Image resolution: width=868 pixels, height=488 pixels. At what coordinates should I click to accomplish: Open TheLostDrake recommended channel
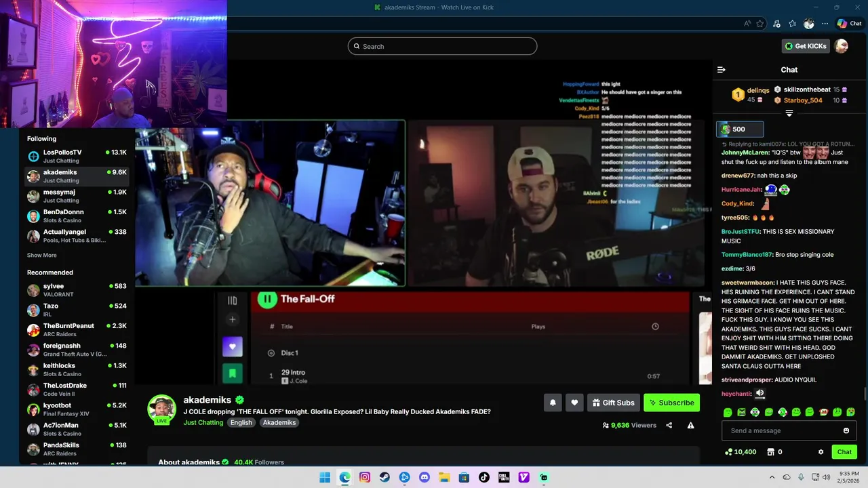pyautogui.click(x=76, y=389)
